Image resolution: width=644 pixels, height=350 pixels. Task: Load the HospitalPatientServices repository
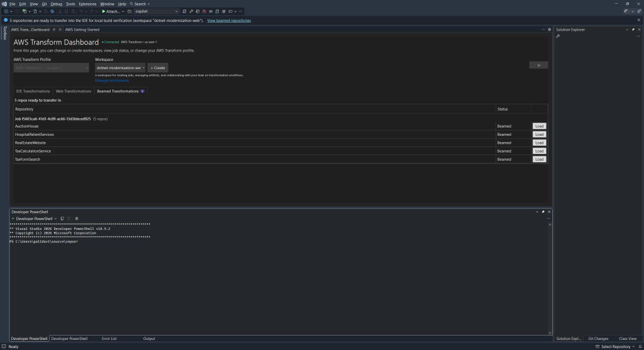tap(539, 134)
